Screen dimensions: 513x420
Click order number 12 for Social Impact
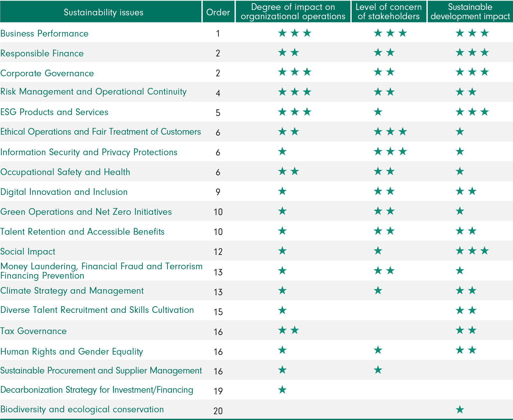coord(218,252)
